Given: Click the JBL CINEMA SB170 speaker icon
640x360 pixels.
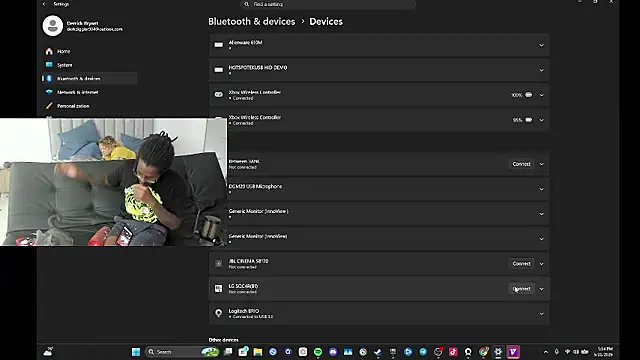Looking at the screenshot, I should point(219,264).
